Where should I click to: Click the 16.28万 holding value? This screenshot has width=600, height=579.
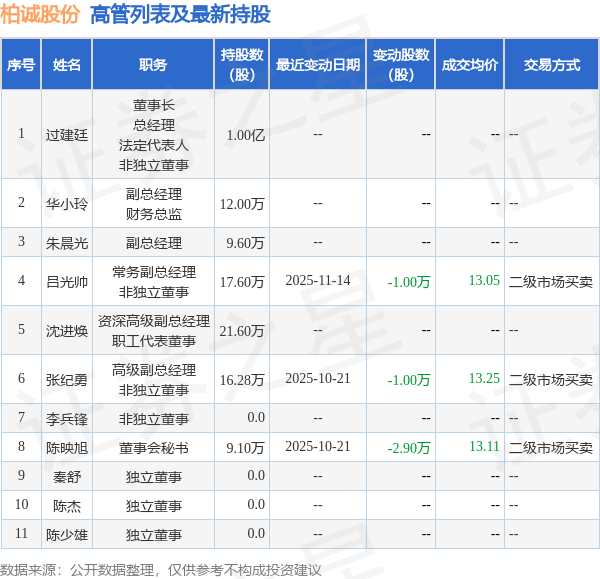pyautogui.click(x=242, y=380)
